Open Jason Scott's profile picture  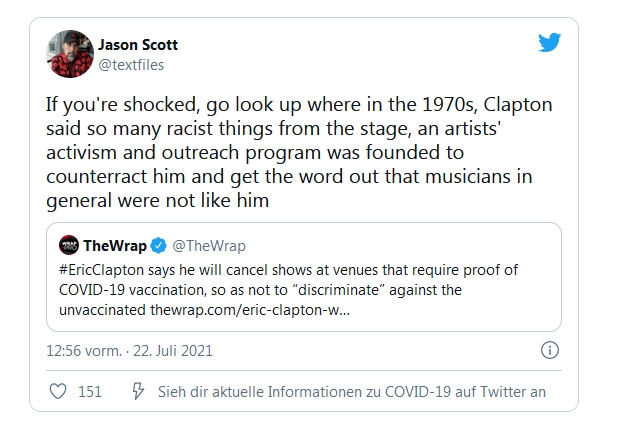[70, 54]
